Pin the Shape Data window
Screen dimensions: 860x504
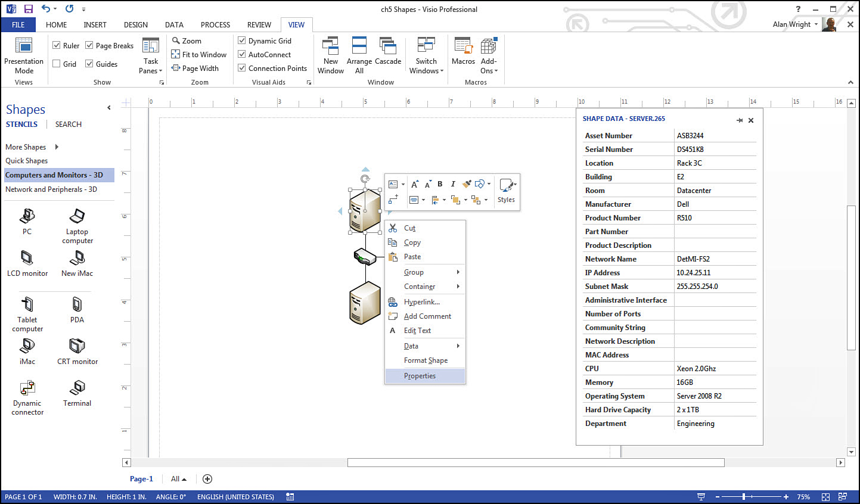739,120
